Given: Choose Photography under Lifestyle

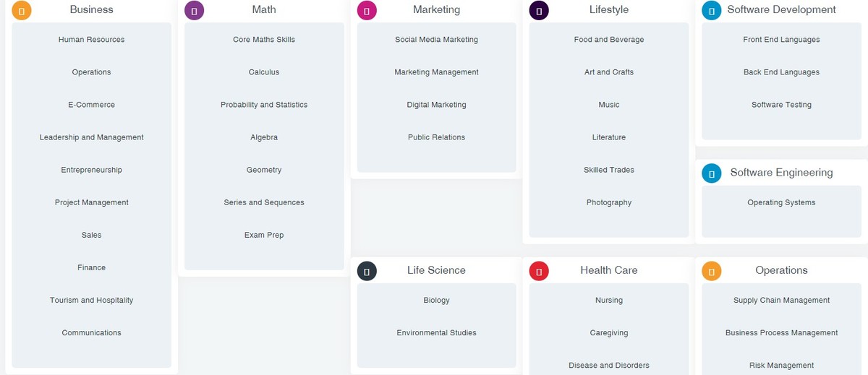Looking at the screenshot, I should 609,202.
